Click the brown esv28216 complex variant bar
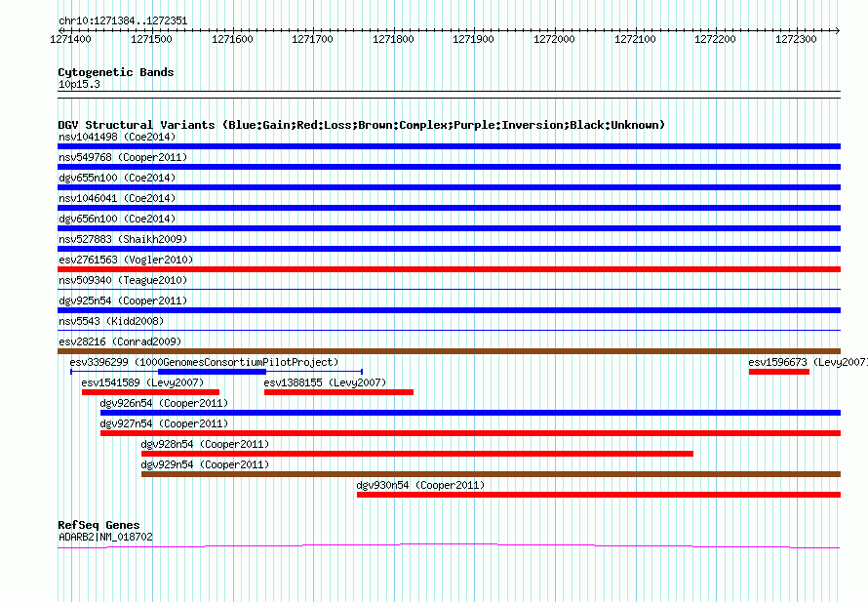 (449, 351)
